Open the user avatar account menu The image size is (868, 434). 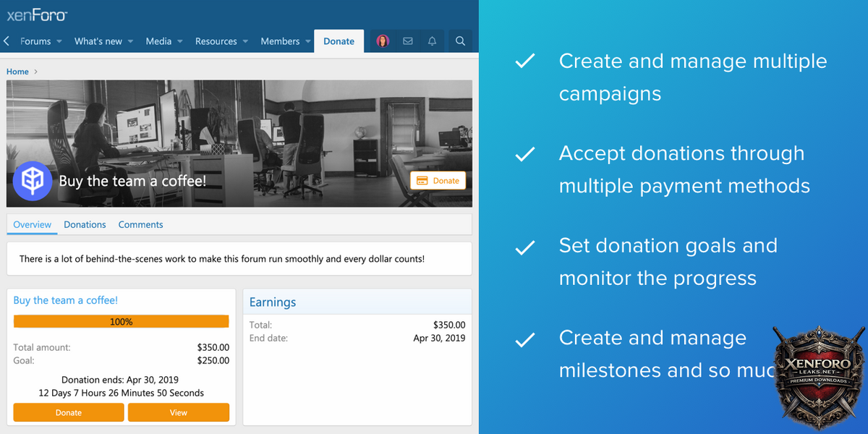[x=383, y=41]
